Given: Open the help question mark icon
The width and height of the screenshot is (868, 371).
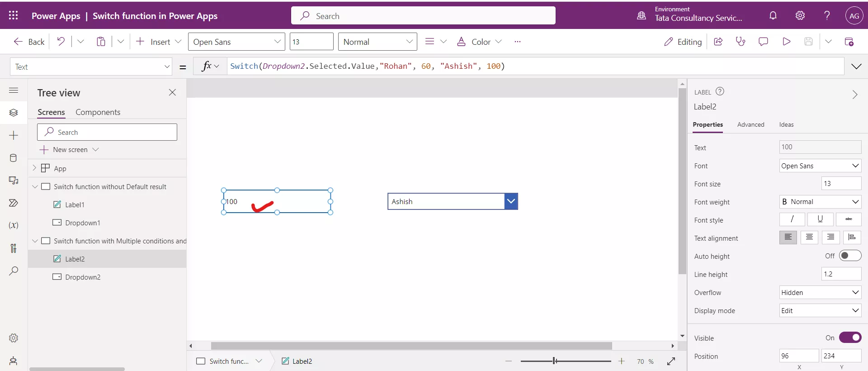Looking at the screenshot, I should [x=827, y=15].
